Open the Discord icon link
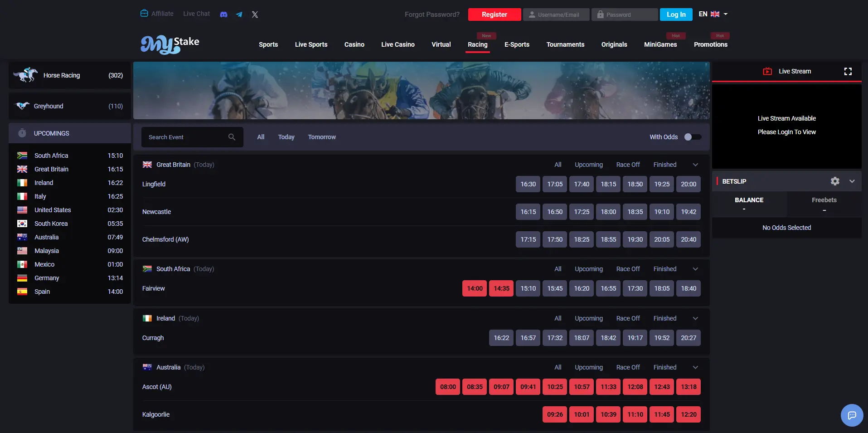 [223, 15]
